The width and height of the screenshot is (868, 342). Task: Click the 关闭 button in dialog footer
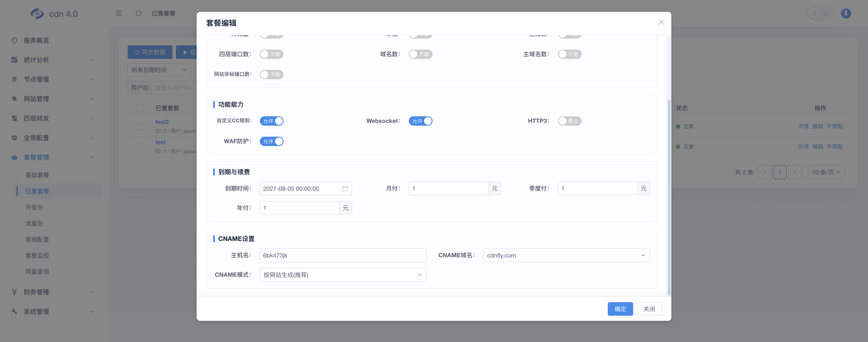pyautogui.click(x=649, y=309)
